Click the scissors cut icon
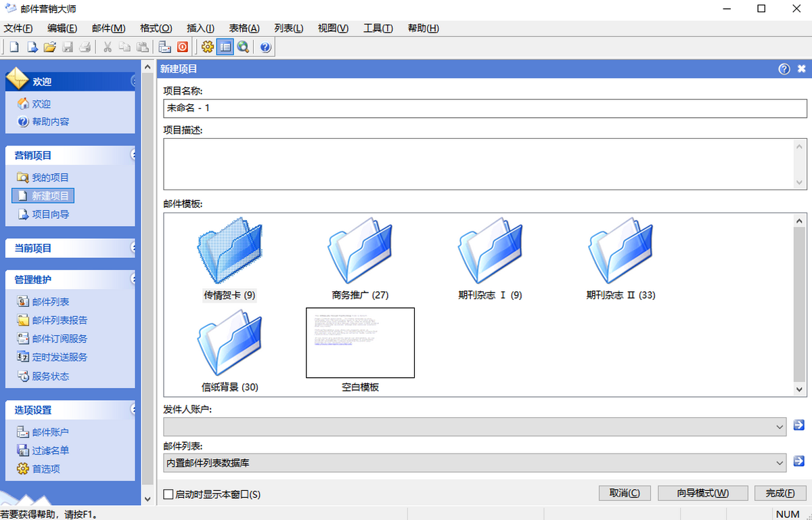812x520 pixels. (108, 47)
